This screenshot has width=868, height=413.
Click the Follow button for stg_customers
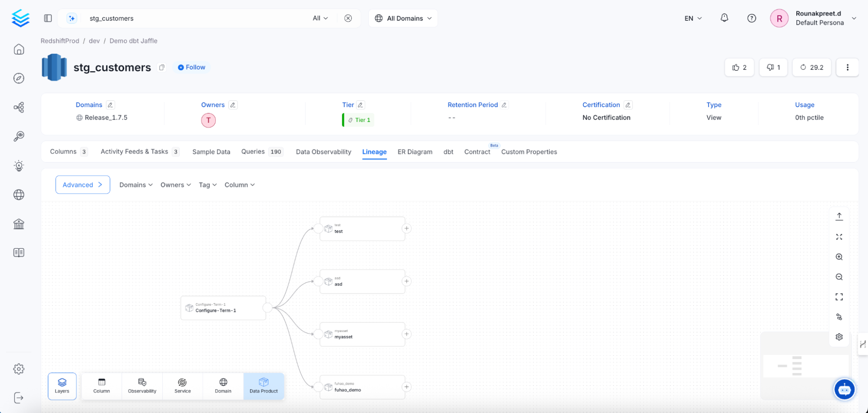[191, 67]
